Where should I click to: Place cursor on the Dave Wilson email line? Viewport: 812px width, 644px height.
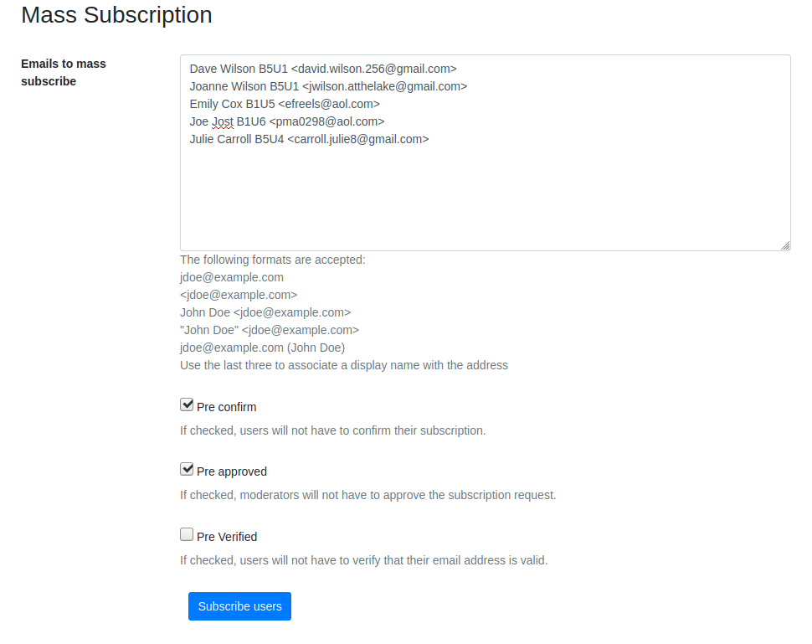[322, 69]
